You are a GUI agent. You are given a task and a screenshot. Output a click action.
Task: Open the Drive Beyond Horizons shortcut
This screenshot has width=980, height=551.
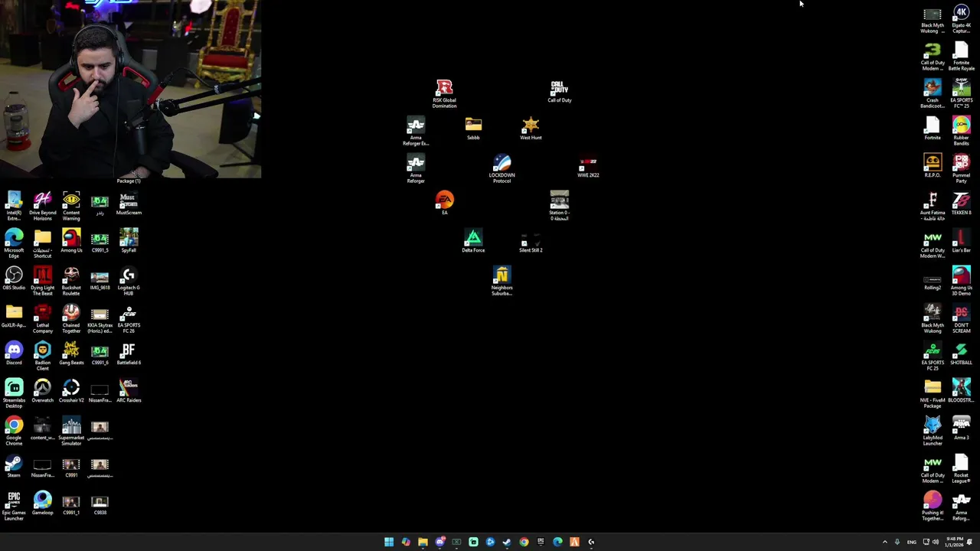42,207
